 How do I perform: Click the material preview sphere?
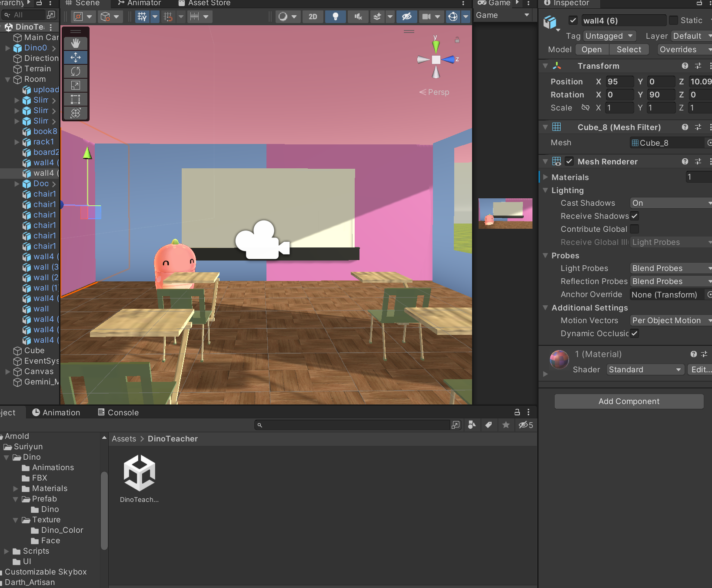click(559, 359)
